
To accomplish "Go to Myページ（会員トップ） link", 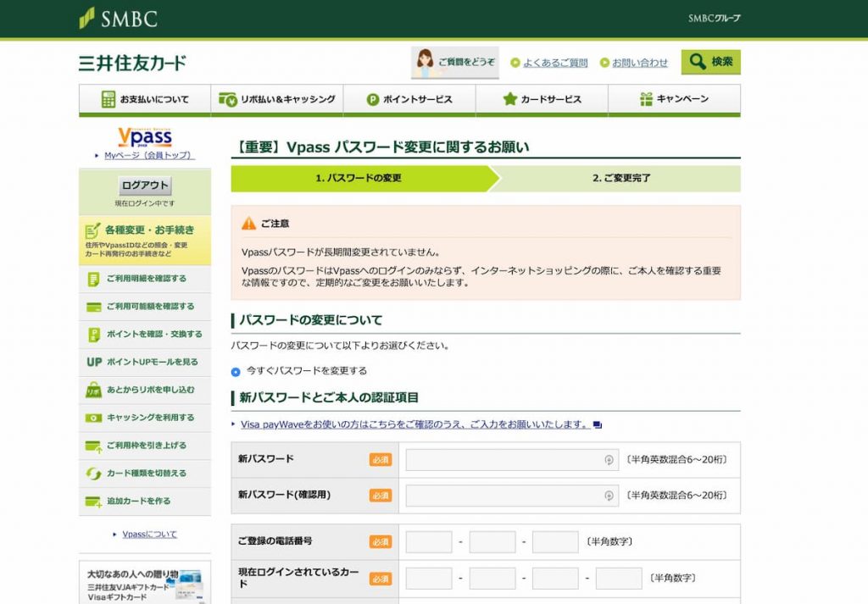I will (149, 156).
